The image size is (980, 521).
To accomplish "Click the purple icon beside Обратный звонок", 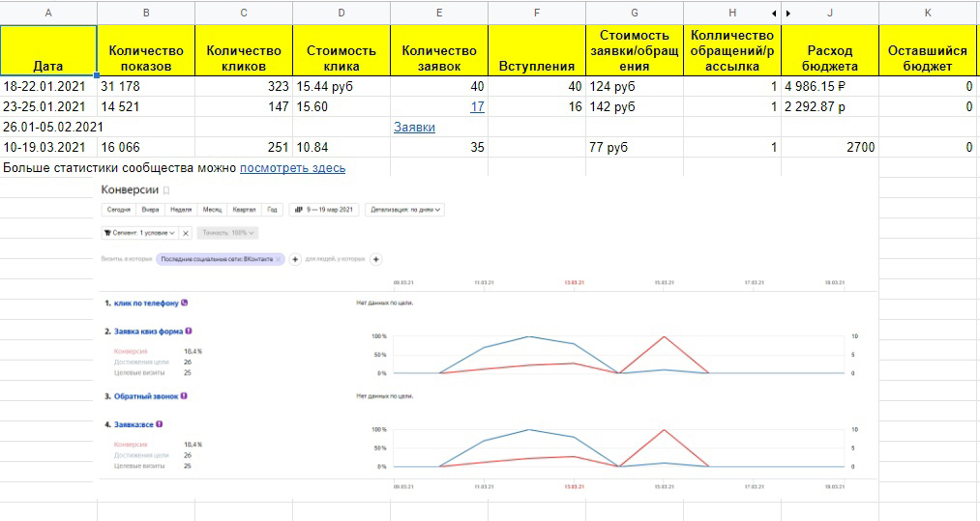I will coord(184,396).
